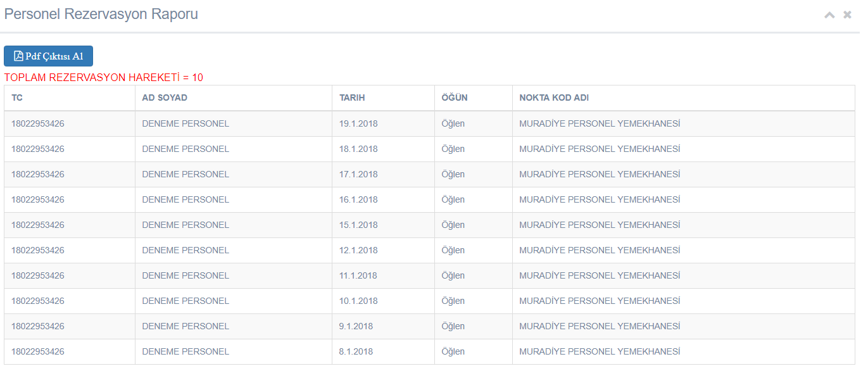868x378 pixels.
Task: Click the PDF file icon on the export button
Action: (x=18, y=56)
